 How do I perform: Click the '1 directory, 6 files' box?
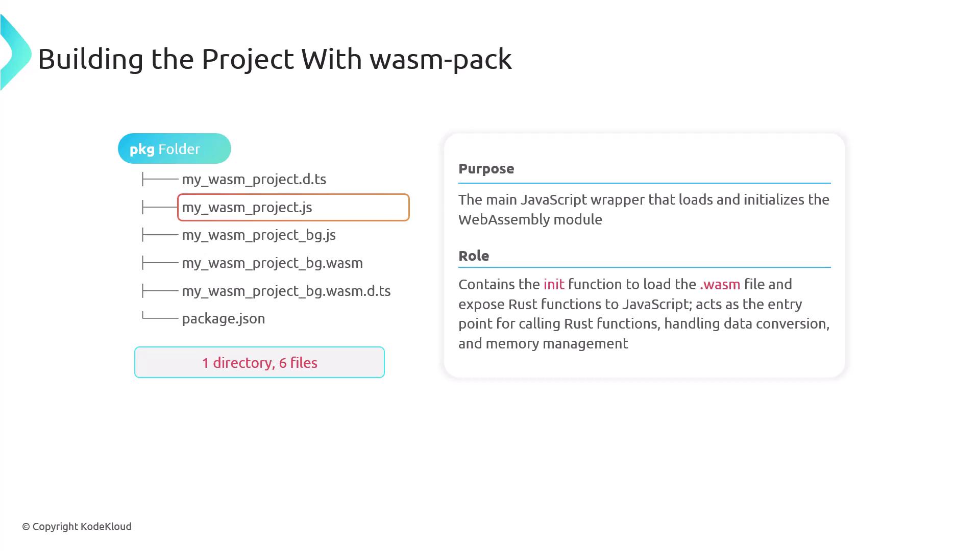tap(259, 362)
